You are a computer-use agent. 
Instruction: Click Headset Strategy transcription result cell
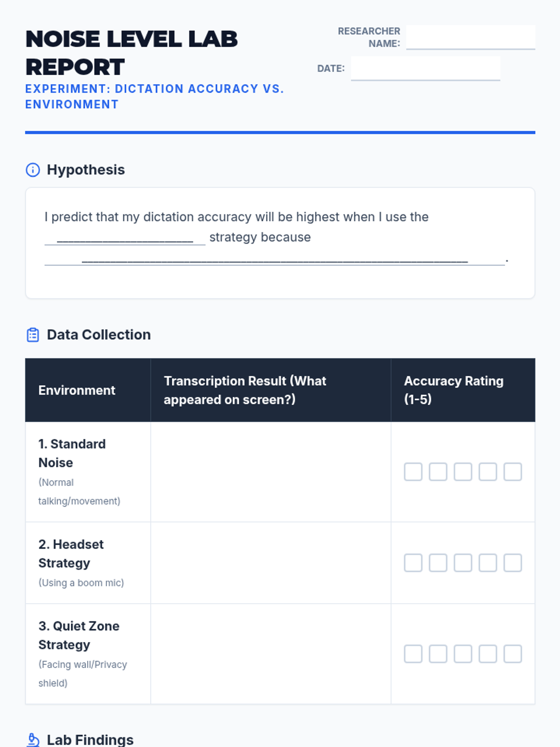point(271,563)
